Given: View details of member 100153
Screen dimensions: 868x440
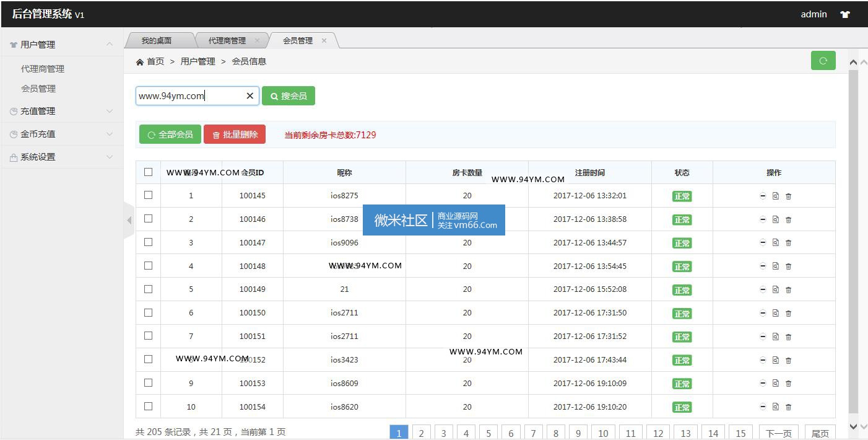Looking at the screenshot, I should point(775,384).
